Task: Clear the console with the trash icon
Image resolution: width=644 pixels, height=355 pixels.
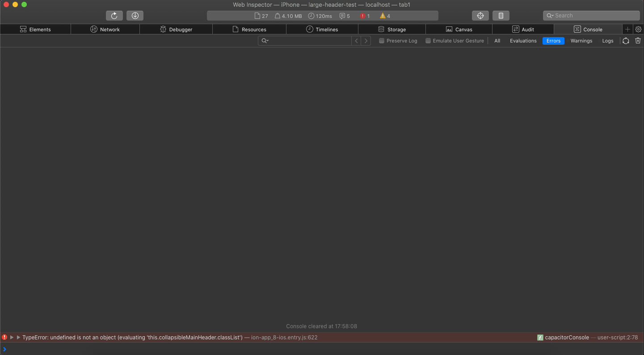Action: coord(638,40)
